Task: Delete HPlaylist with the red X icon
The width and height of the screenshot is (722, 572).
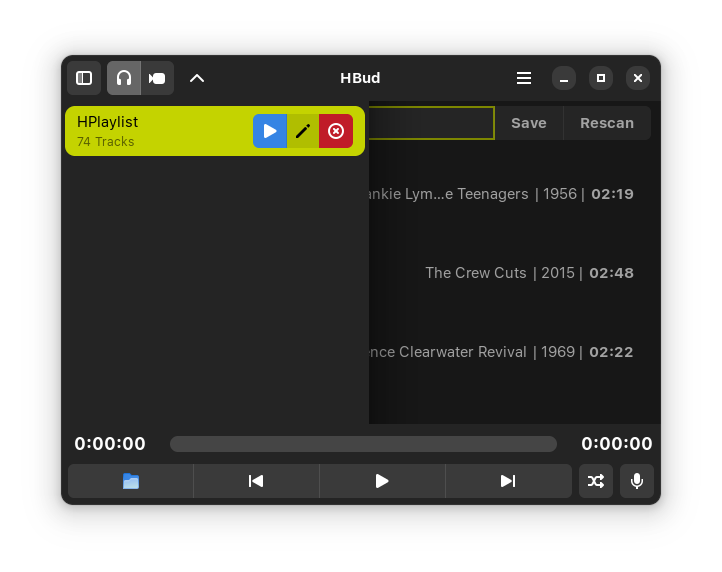Action: click(336, 131)
